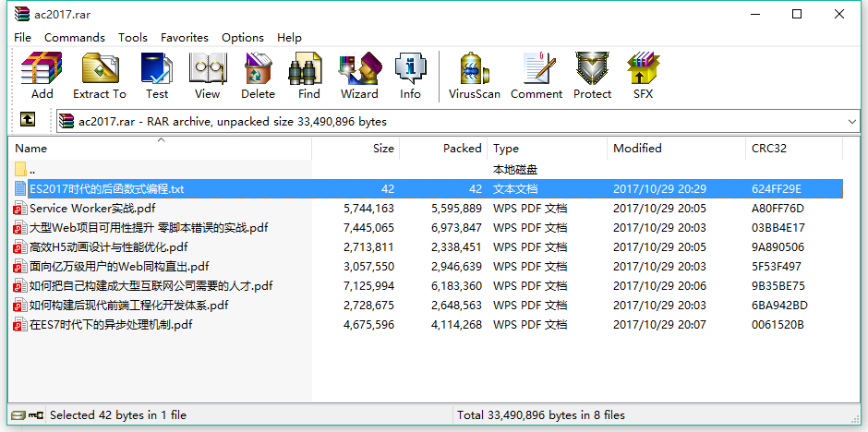The image size is (868, 432).
Task: Sort by the Name column header
Action: (161, 149)
